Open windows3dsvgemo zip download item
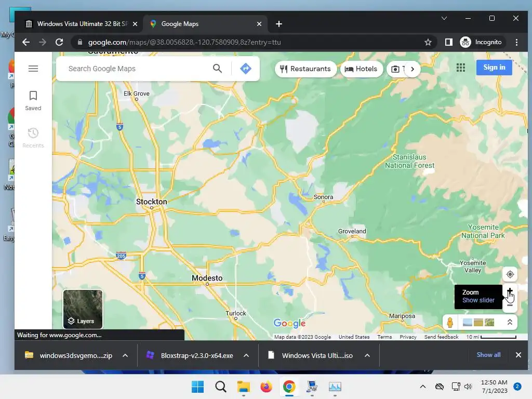The height and width of the screenshot is (399, 532). coord(68,355)
